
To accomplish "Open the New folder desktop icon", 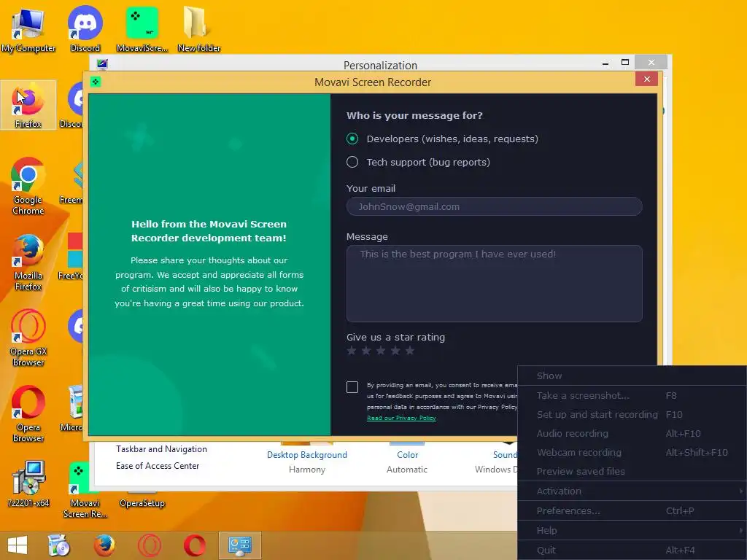I will click(198, 29).
